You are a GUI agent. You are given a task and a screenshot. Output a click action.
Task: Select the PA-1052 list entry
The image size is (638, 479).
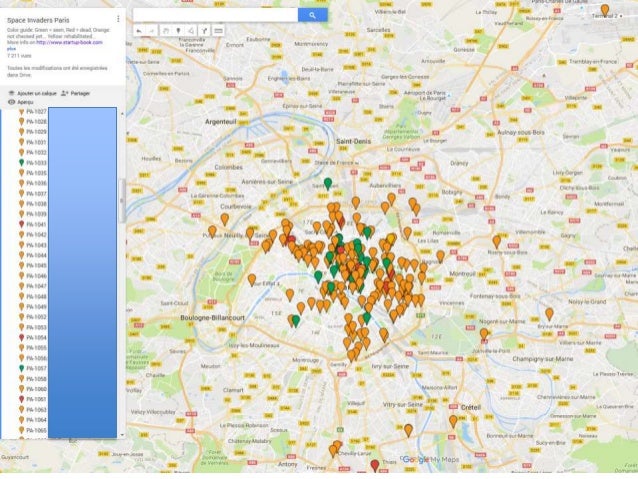pyautogui.click(x=33, y=317)
